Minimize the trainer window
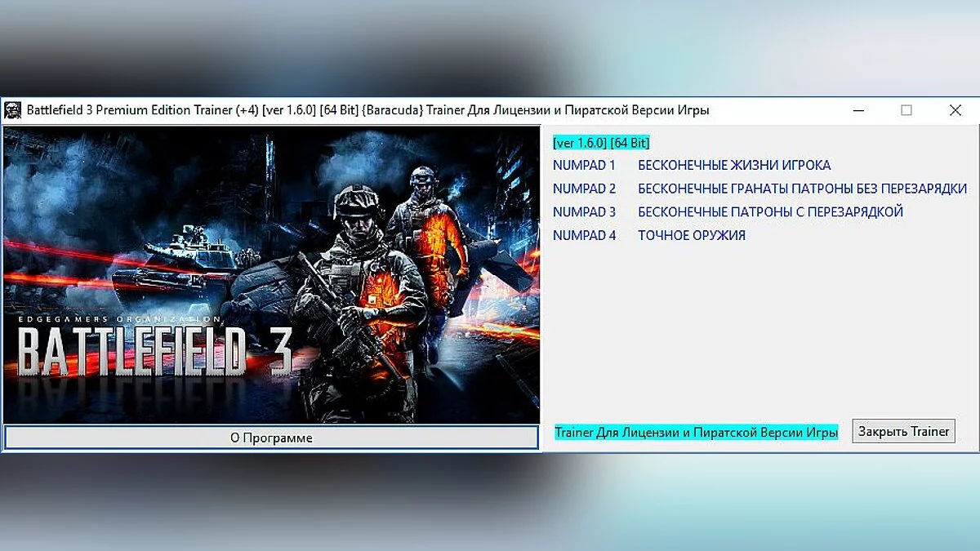 (857, 110)
